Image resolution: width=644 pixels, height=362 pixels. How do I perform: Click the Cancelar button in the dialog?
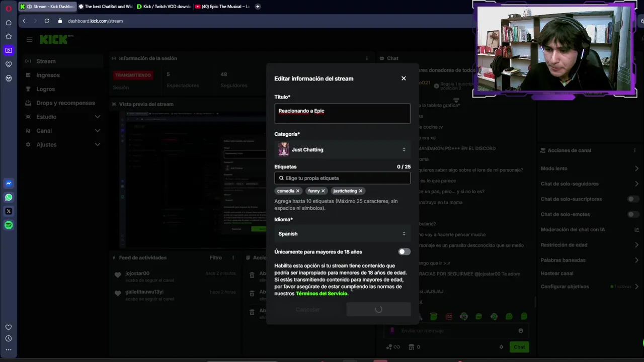307,310
